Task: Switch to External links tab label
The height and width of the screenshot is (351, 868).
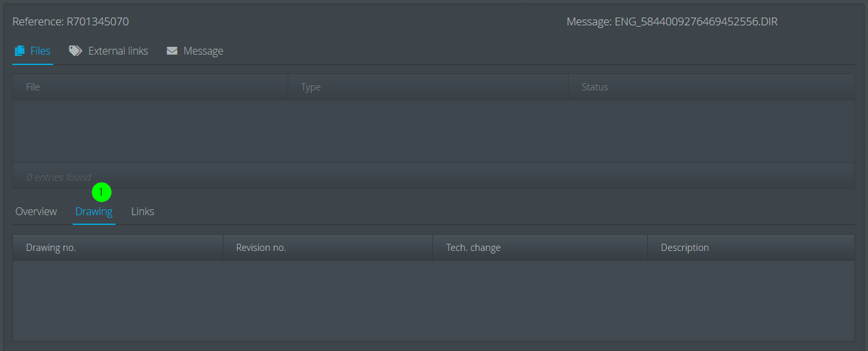Action: [118, 51]
